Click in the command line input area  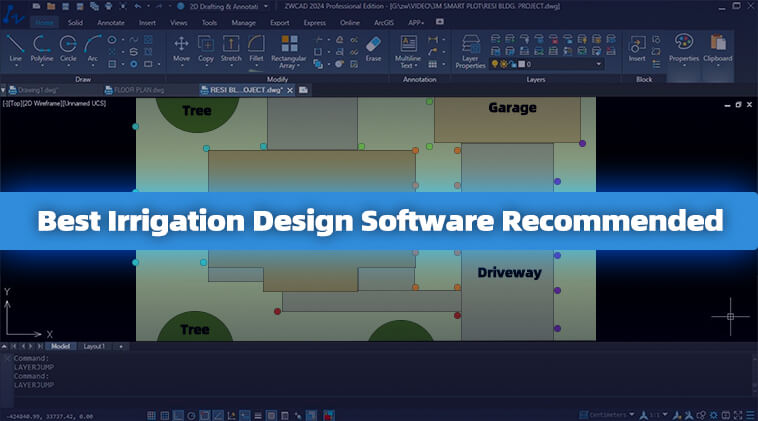382,402
